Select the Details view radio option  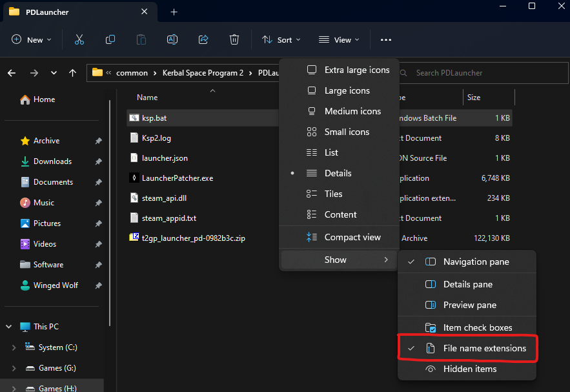tap(338, 173)
